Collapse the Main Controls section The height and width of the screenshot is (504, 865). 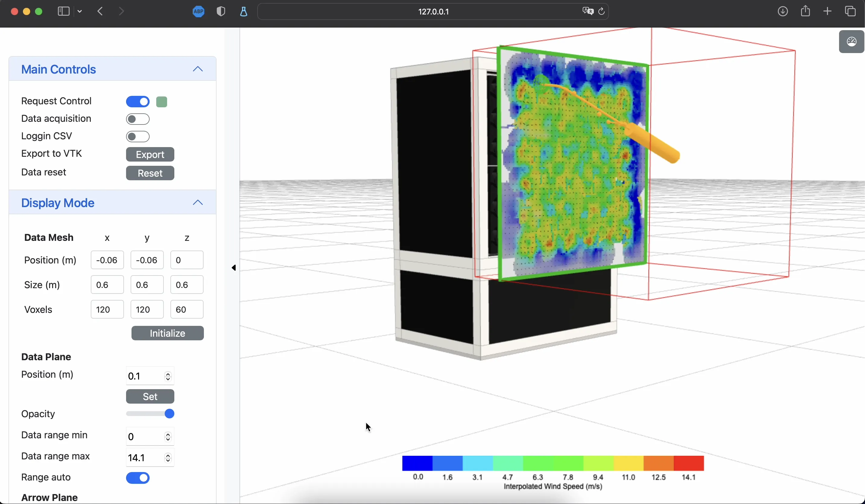[x=198, y=69]
